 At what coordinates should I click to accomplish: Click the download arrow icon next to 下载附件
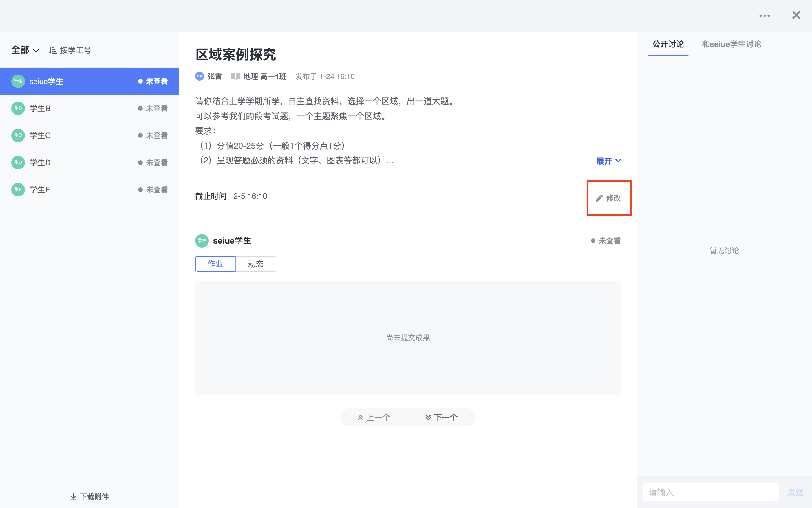coord(74,497)
